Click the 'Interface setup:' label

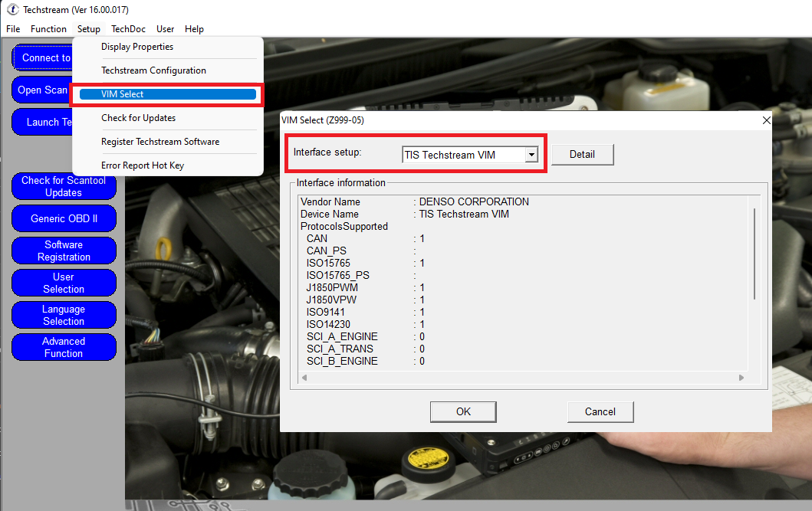327,152
